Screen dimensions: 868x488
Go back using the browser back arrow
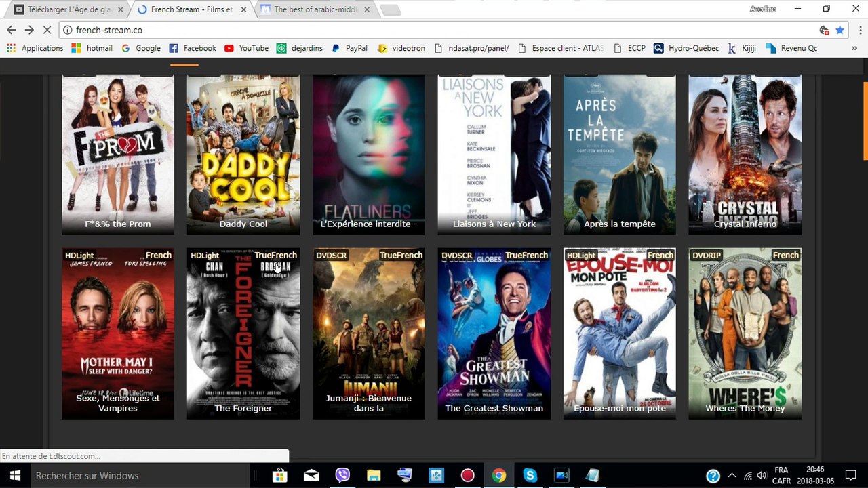(x=11, y=30)
